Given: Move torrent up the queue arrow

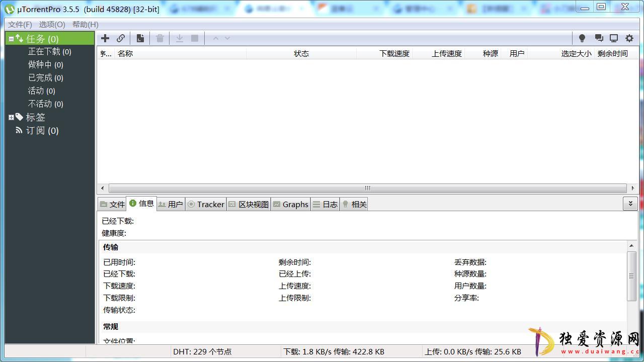Looking at the screenshot, I should coord(215,38).
